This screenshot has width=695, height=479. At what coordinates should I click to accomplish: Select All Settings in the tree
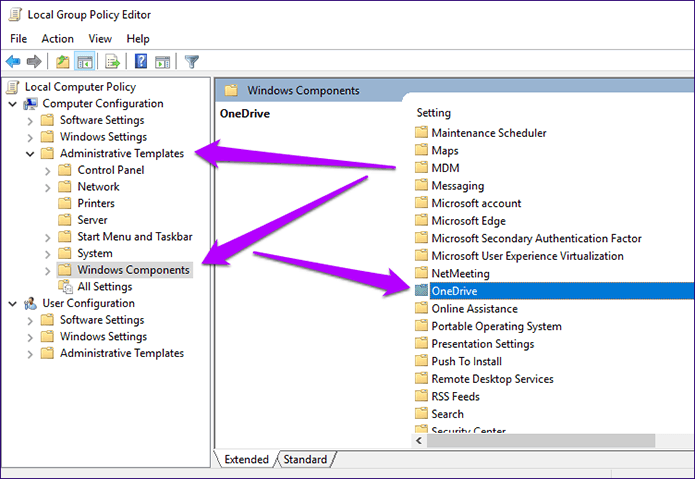[x=105, y=287]
